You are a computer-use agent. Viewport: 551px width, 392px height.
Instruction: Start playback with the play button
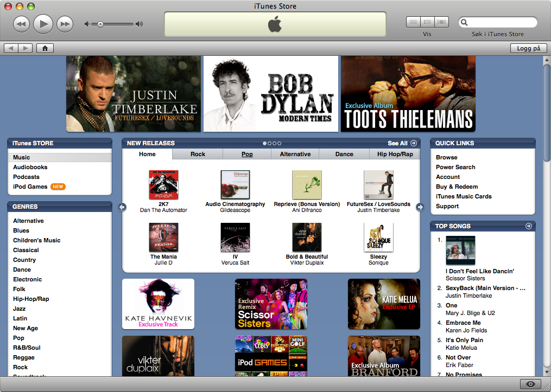(x=43, y=24)
